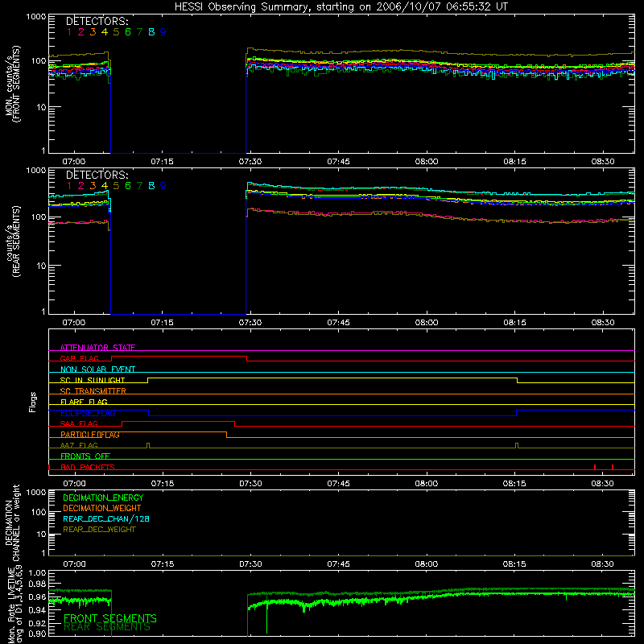Click '0.98' tick on livetime y-axis
The height and width of the screenshot is (644, 644).
coord(37,584)
